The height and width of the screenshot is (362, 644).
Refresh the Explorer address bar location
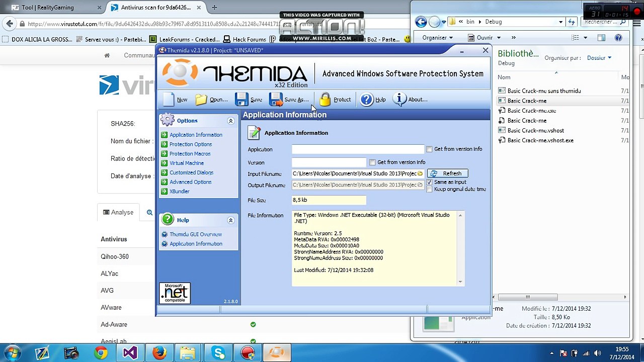572,22
